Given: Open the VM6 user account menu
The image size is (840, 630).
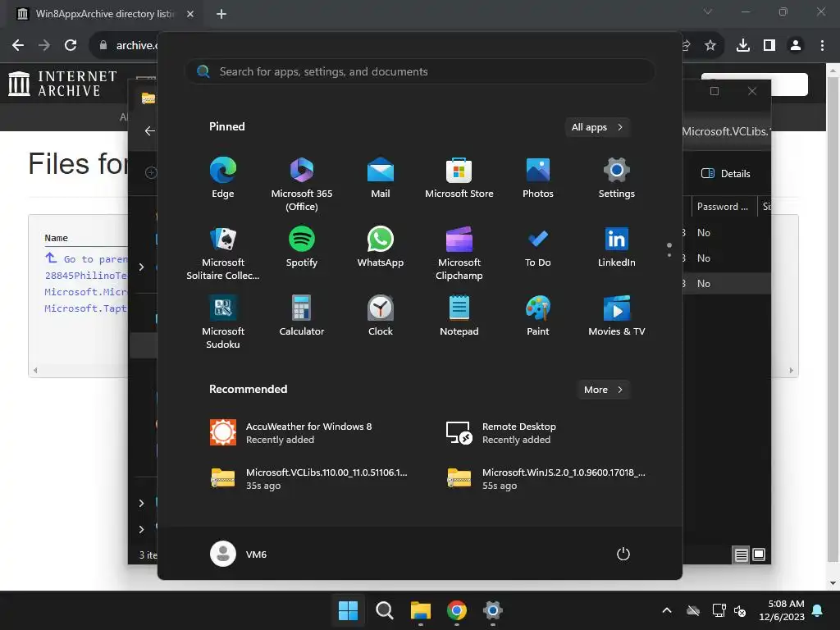Looking at the screenshot, I should pyautogui.click(x=239, y=554).
